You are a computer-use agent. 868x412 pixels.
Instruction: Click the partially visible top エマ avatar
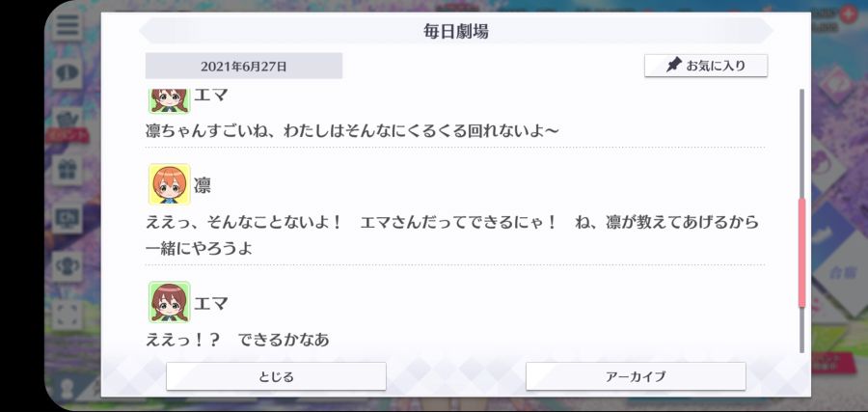pyautogui.click(x=170, y=100)
